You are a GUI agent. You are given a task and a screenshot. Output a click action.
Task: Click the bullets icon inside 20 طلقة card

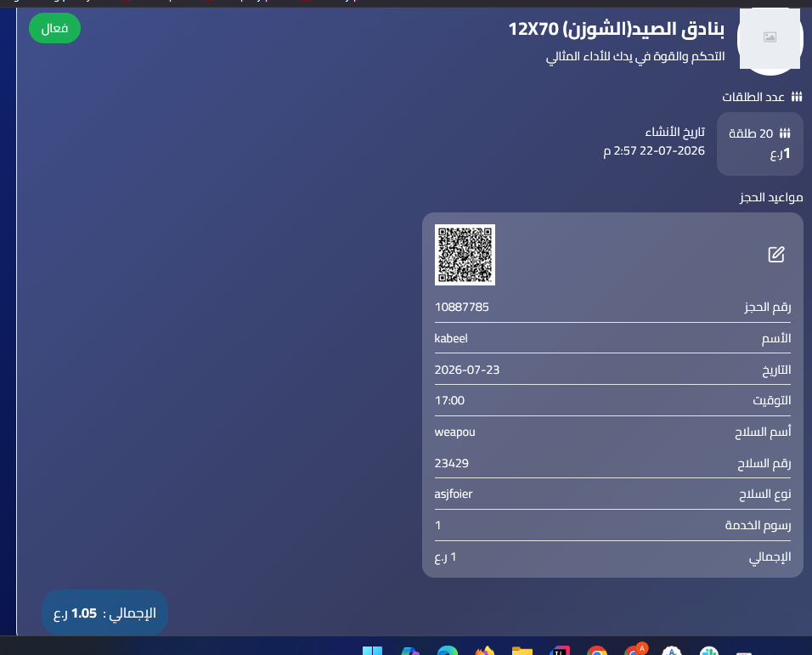point(785,133)
